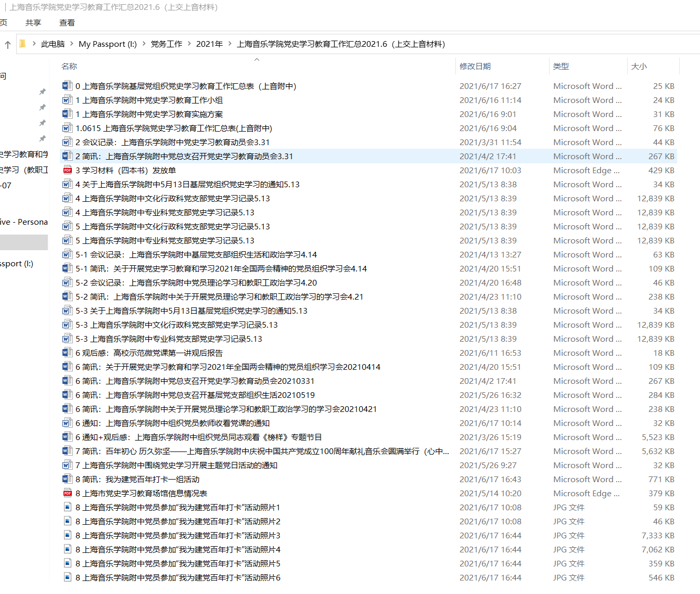Click the Word icon of '5-2 简讯' file
The height and width of the screenshot is (594, 700).
(67, 296)
